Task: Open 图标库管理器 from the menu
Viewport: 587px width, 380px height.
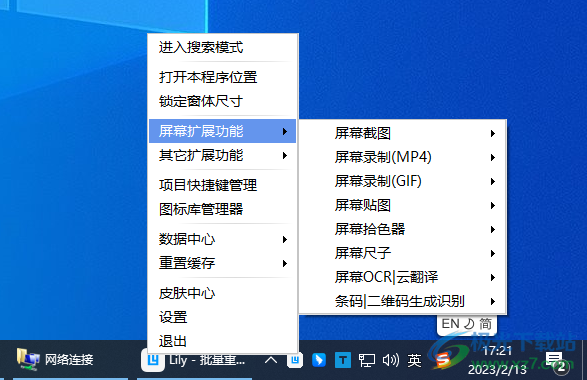Action: [x=223, y=209]
